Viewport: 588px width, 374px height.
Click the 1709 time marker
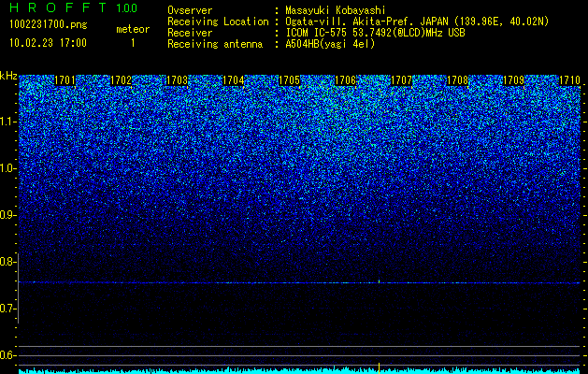point(513,80)
